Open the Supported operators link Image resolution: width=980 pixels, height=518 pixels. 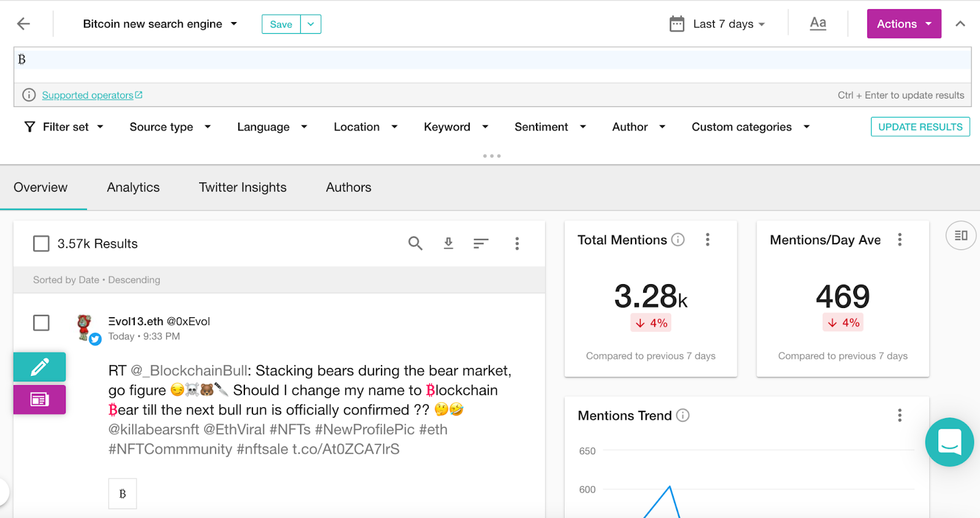[x=88, y=95]
